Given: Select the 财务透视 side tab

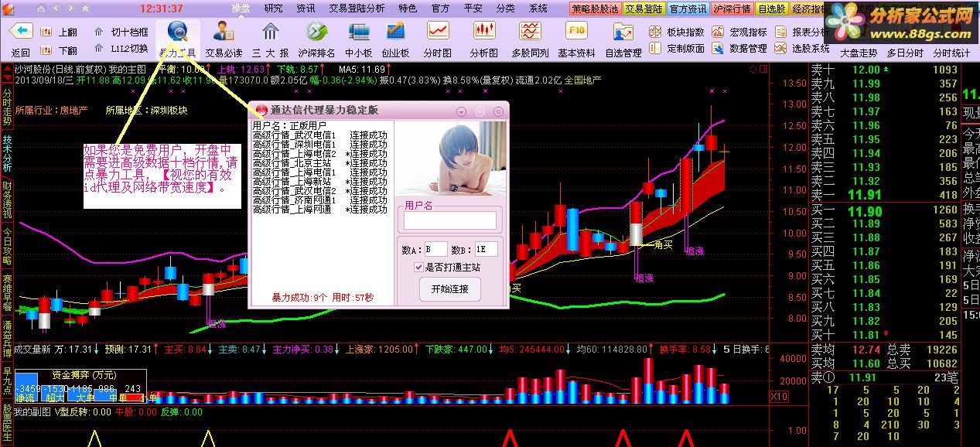Looking at the screenshot, I should (x=7, y=199).
